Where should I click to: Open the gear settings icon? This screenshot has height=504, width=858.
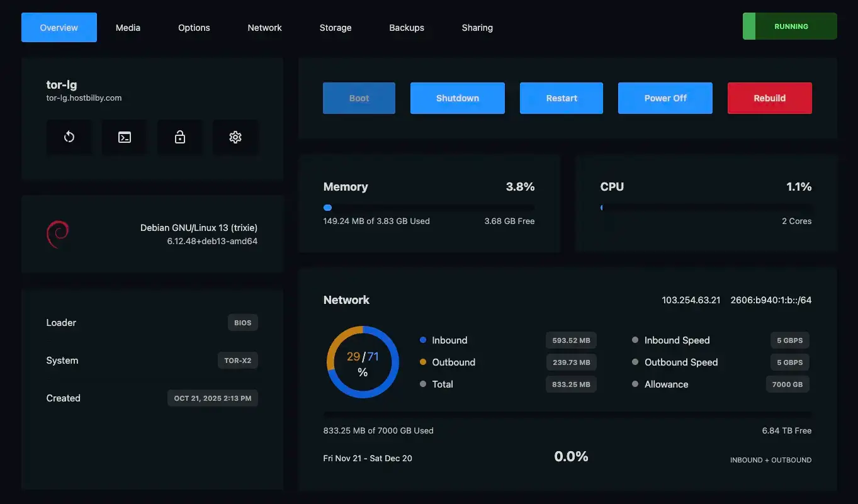235,137
